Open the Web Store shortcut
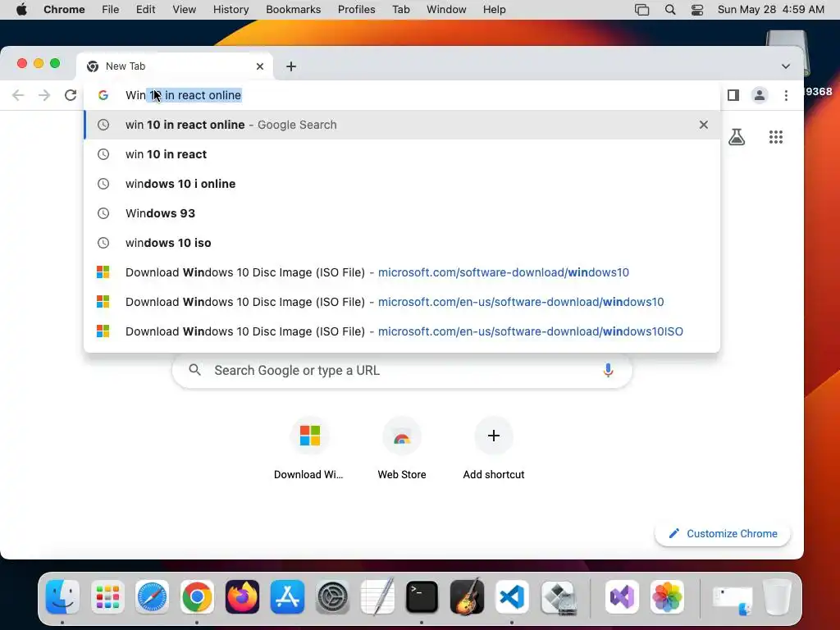Image resolution: width=840 pixels, height=630 pixels. [402, 449]
